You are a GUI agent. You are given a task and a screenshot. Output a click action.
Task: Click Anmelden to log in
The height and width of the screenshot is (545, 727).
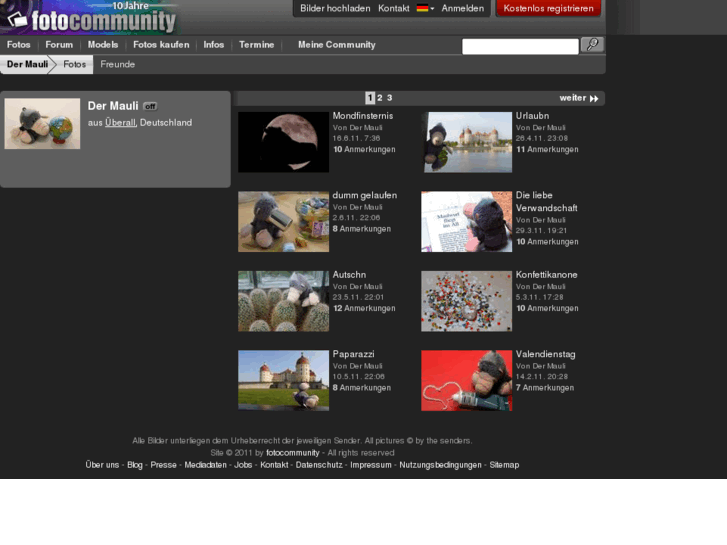coord(463,8)
